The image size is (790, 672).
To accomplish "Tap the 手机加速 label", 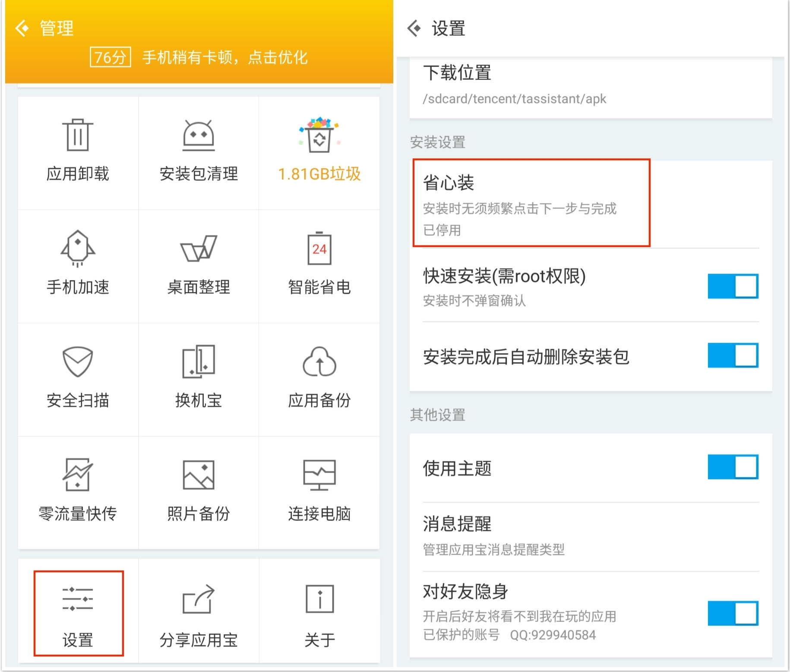I will click(78, 287).
